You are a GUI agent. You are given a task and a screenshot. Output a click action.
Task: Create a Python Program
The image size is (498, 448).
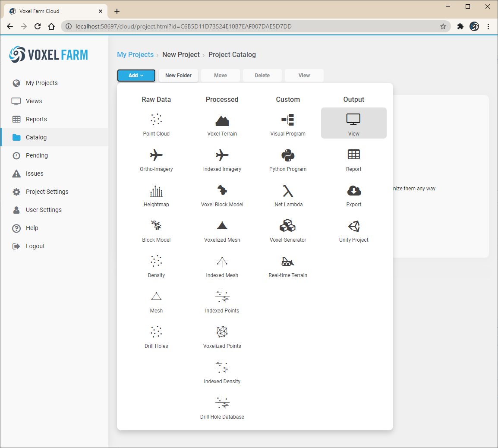click(288, 160)
